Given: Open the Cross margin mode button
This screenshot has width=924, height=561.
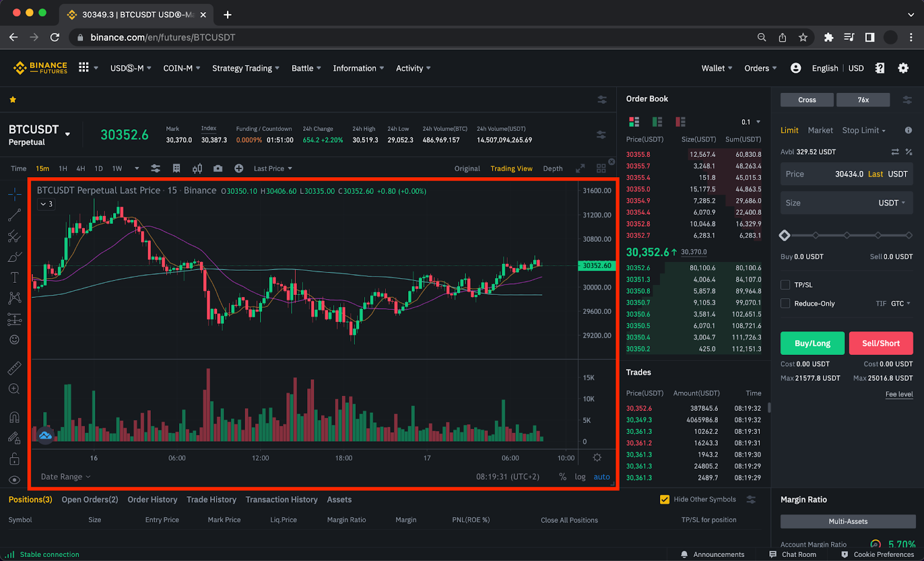Looking at the screenshot, I should tap(807, 100).
